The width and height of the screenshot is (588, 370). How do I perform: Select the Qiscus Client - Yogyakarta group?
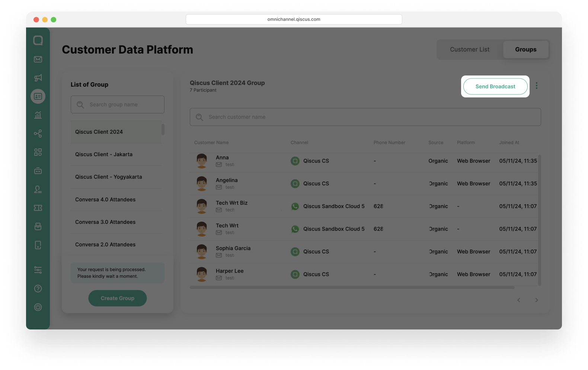coord(116,177)
